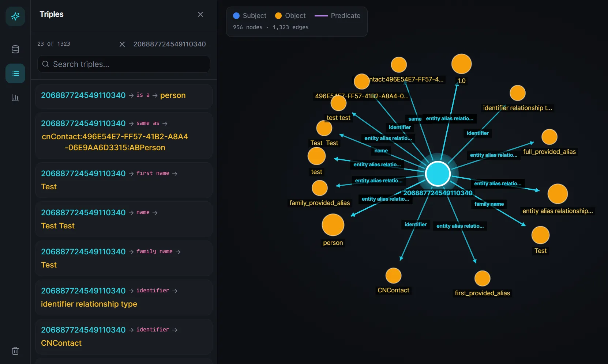Clear the 206887724549110340 filter
This screenshot has width=608, height=364.
(x=122, y=44)
